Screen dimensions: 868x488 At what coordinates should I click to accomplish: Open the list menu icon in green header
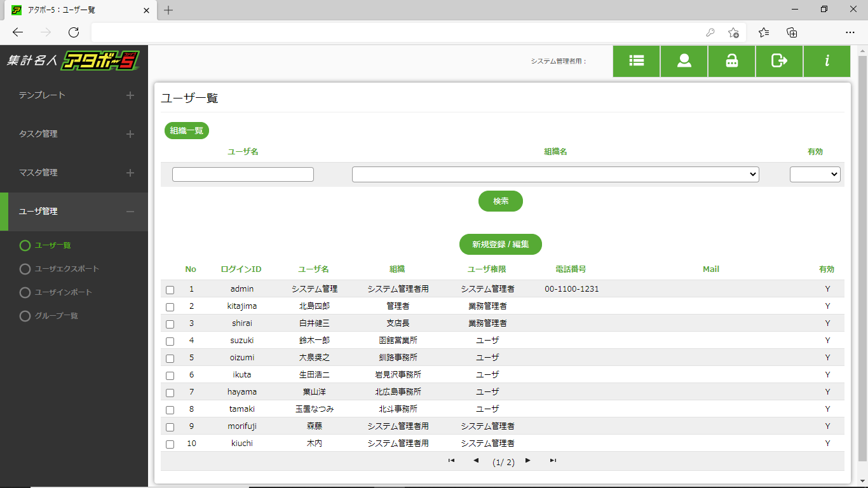click(636, 61)
